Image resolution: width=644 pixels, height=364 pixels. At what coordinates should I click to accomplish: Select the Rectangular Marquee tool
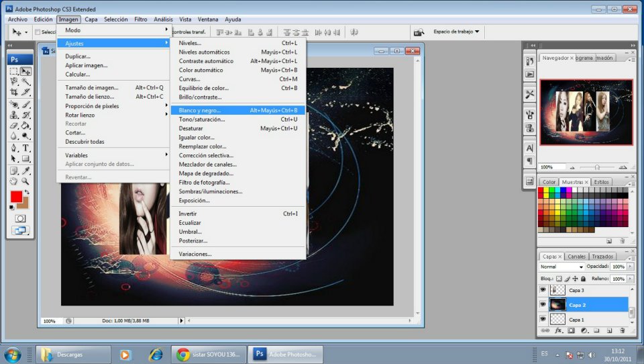pos(14,72)
